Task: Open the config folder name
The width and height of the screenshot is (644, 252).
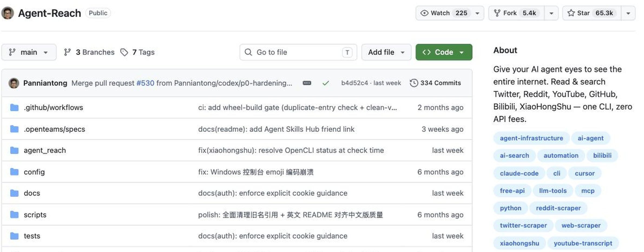Action: point(34,172)
